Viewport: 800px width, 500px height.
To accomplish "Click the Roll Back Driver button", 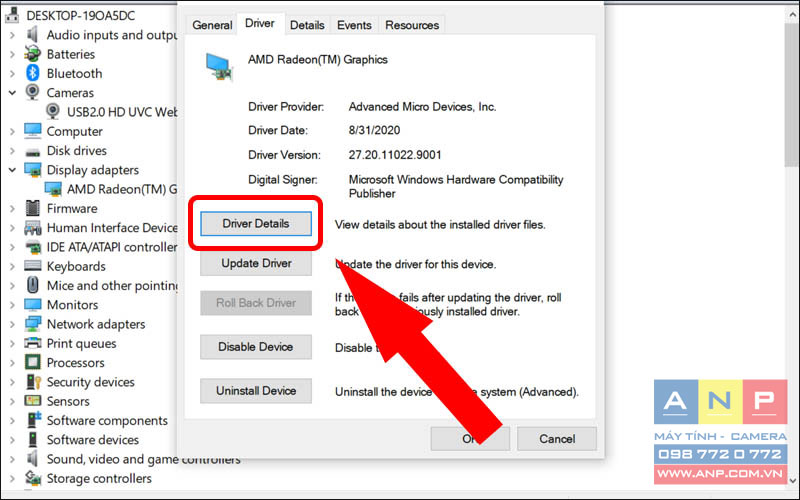I will point(256,303).
